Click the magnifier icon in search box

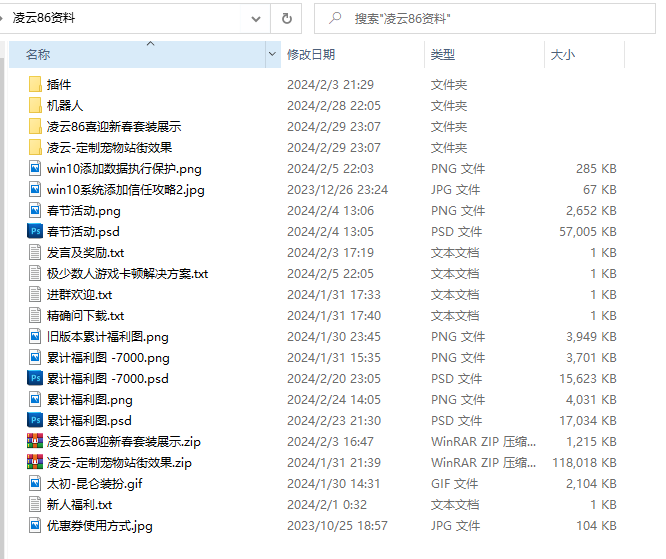coord(335,18)
